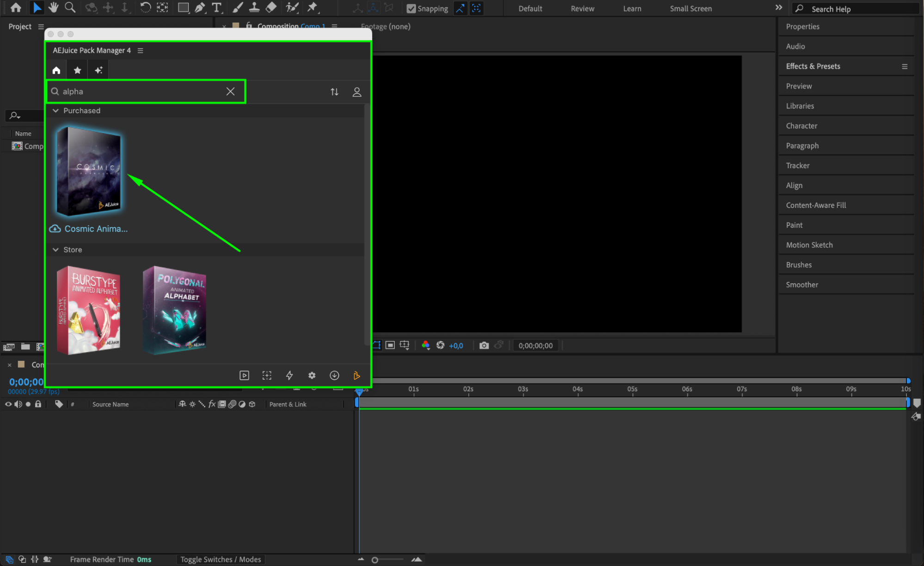Clear the alpha search text

pyautogui.click(x=230, y=91)
